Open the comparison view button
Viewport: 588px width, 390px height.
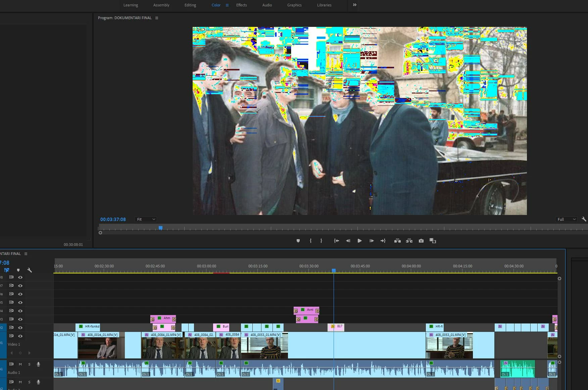tap(433, 241)
